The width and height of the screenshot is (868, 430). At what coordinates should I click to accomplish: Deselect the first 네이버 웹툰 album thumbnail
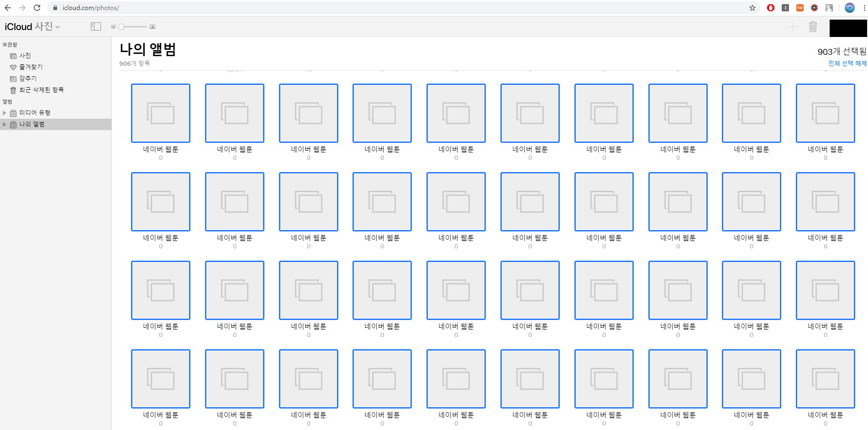(x=161, y=113)
